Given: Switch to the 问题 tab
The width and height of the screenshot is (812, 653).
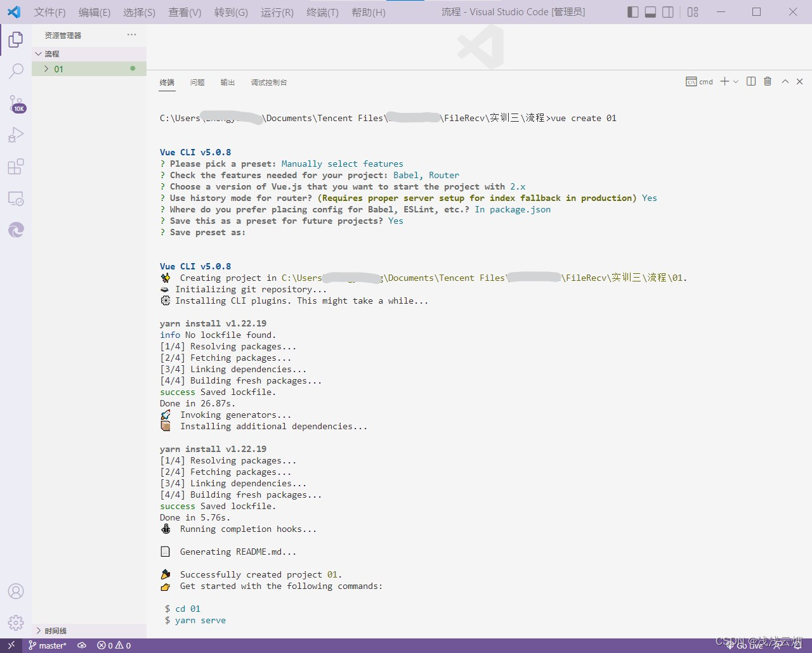Looking at the screenshot, I should click(x=197, y=82).
